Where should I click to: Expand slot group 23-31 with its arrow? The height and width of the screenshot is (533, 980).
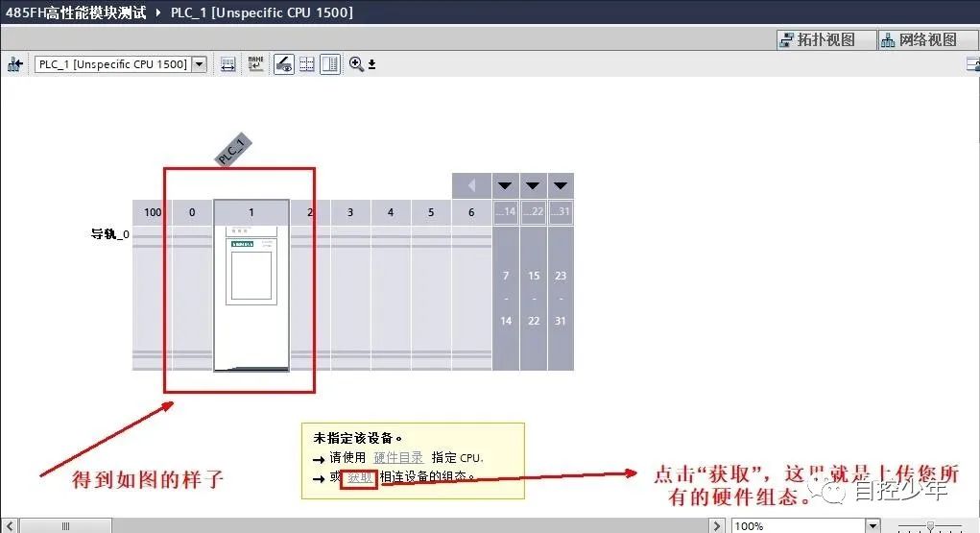click(561, 185)
